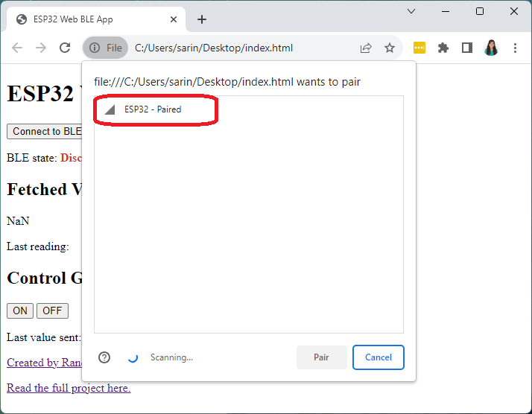
Task: Click the browser back arrow
Action: point(17,48)
